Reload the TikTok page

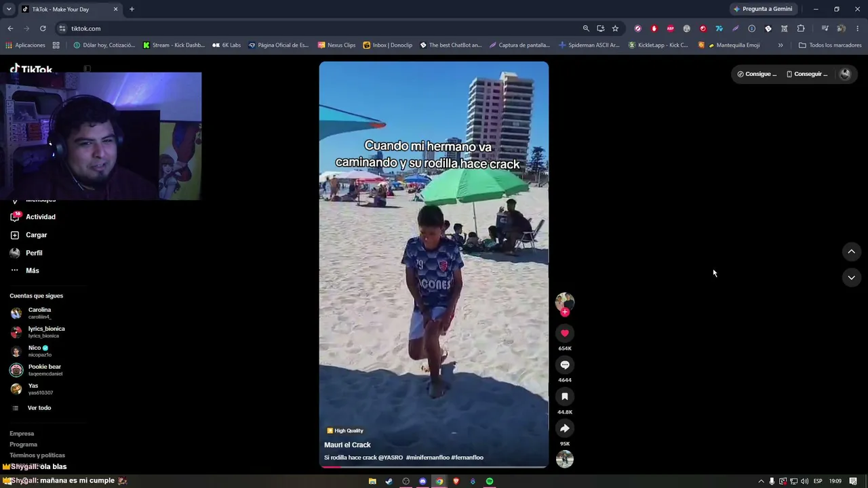(x=43, y=28)
